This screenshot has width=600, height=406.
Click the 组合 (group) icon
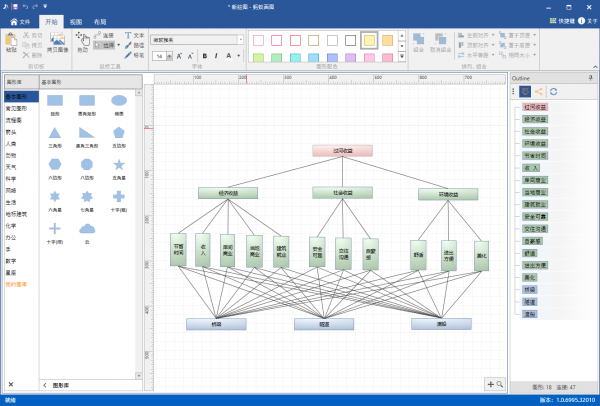click(417, 41)
